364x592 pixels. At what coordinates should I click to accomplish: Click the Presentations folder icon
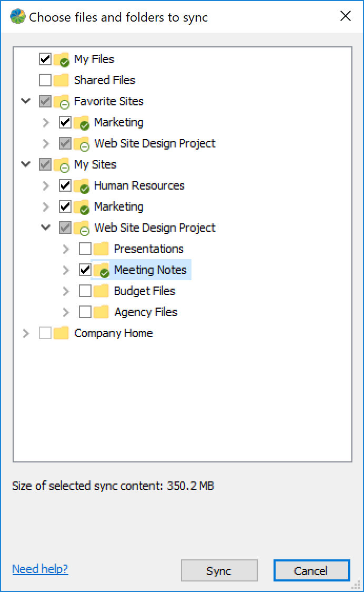pos(102,249)
